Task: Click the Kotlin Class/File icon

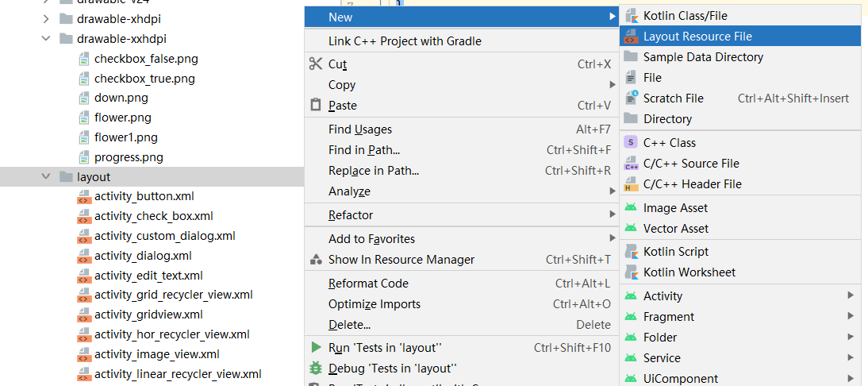Action: click(x=631, y=16)
